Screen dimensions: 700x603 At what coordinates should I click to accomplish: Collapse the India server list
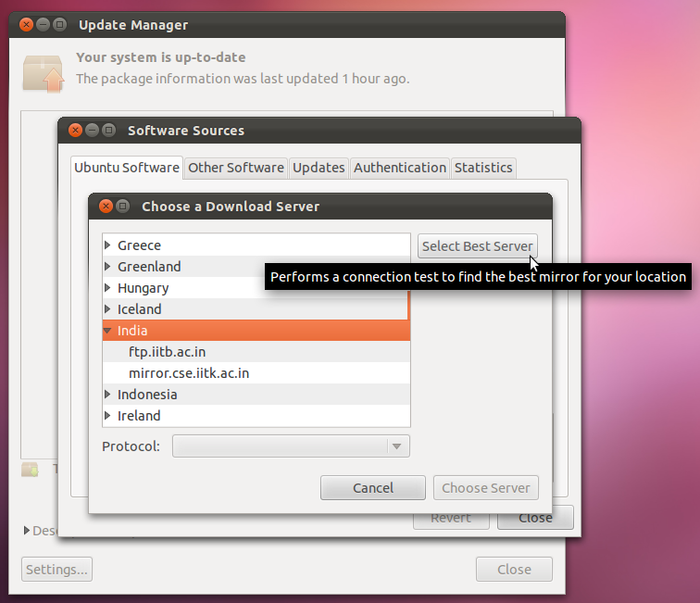point(107,331)
